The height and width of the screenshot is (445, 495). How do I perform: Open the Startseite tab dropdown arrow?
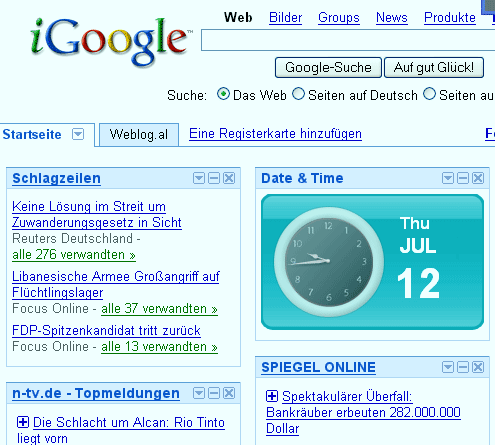tap(78, 134)
